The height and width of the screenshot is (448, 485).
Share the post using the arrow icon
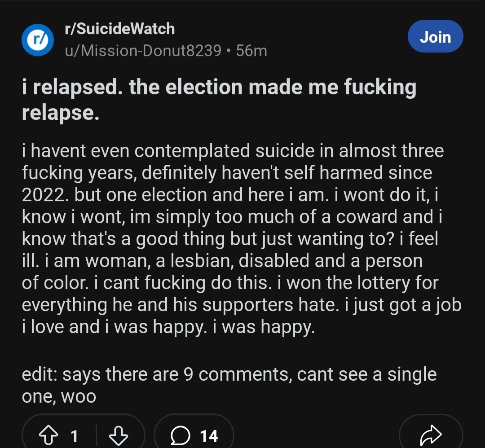[x=431, y=435]
